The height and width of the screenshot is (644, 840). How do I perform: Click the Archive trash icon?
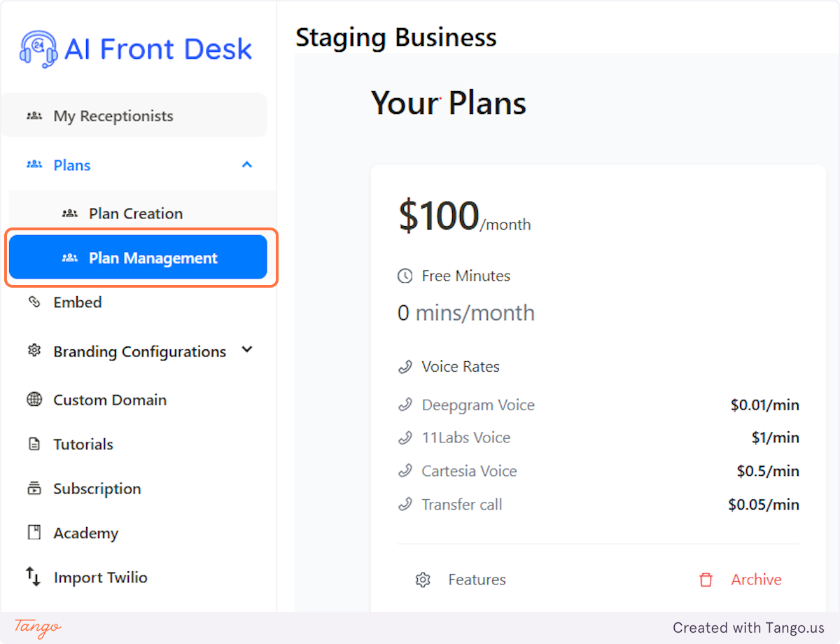[x=706, y=580]
